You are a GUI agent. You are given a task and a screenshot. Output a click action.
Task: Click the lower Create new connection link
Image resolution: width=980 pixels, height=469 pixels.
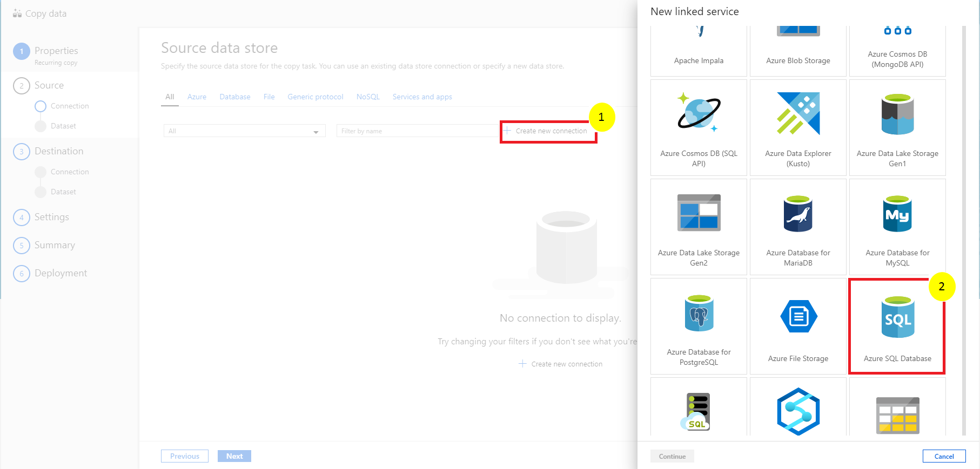coord(561,364)
